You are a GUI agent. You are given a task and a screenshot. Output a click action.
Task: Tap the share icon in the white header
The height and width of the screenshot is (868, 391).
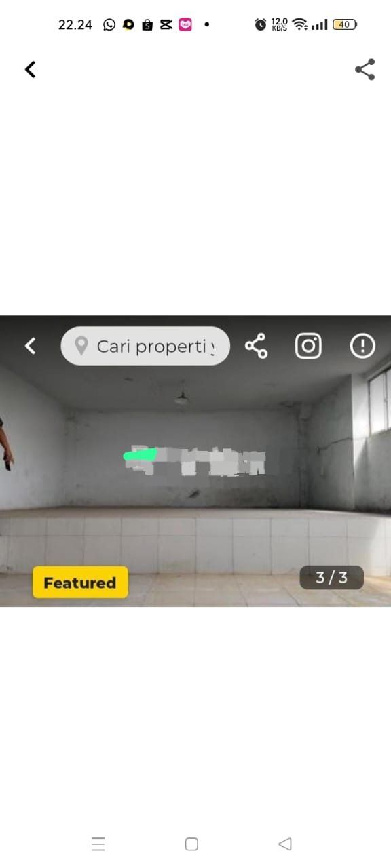pos(365,69)
